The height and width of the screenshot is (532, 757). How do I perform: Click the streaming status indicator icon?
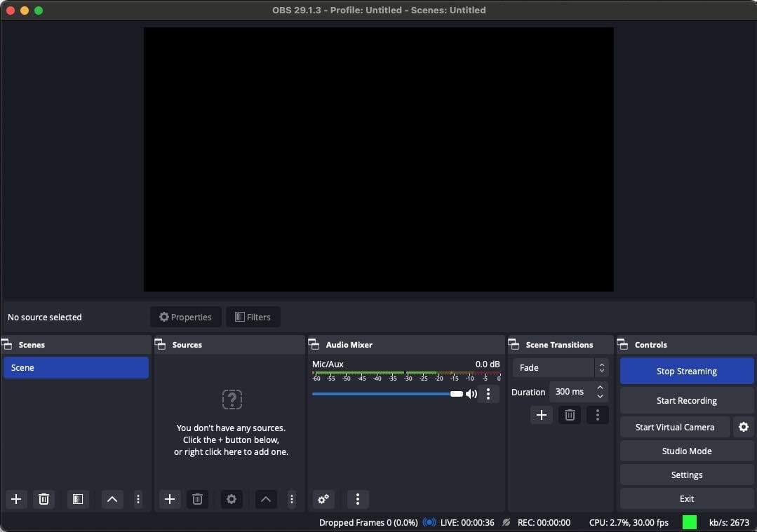point(429,522)
